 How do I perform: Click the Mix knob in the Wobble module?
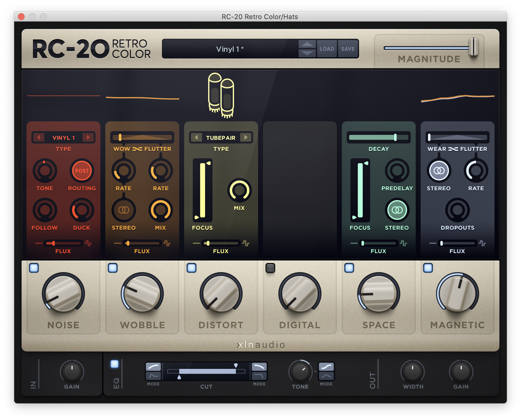click(161, 210)
